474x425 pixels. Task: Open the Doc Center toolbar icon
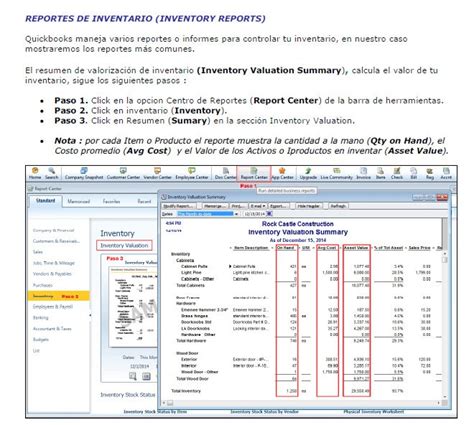[225, 173]
